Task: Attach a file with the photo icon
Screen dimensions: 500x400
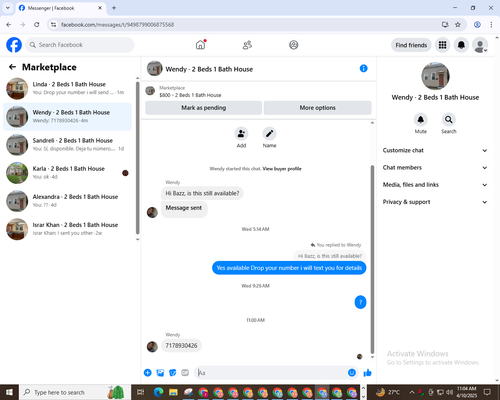Action: click(160, 373)
